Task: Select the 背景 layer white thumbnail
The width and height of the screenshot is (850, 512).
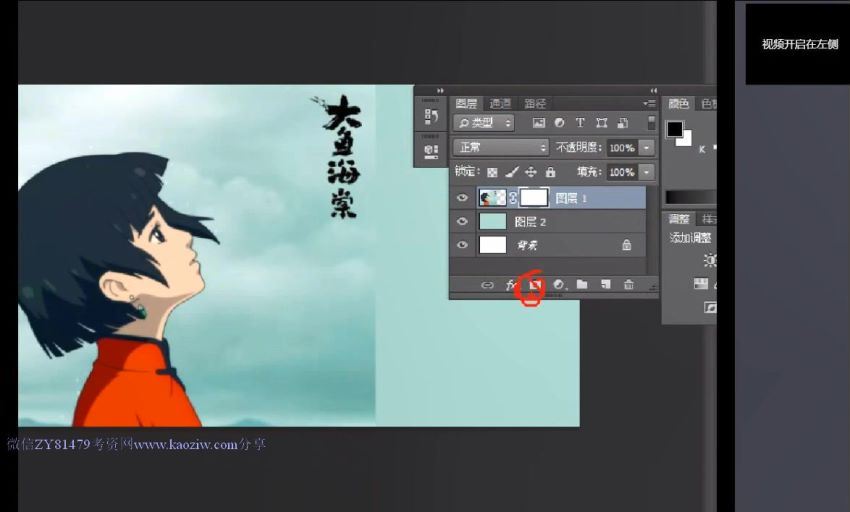Action: (493, 245)
